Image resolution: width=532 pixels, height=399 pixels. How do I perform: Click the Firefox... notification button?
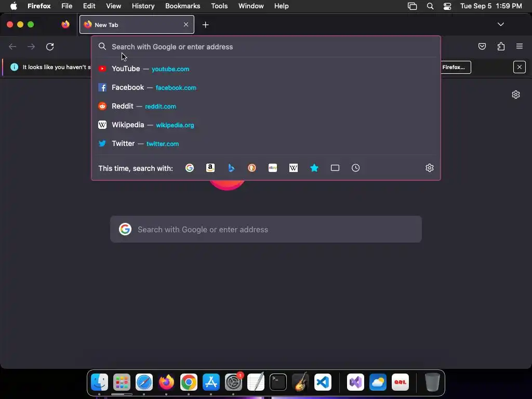(455, 67)
